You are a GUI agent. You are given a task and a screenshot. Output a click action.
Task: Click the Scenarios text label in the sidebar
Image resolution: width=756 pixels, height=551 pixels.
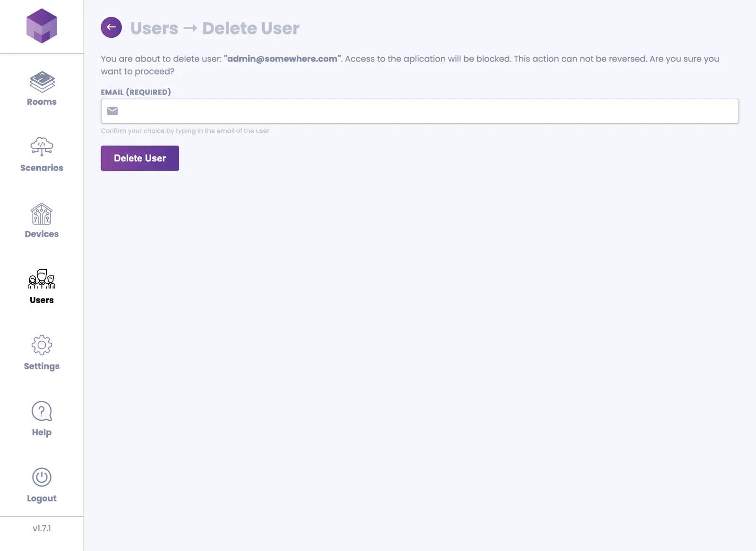coord(42,168)
